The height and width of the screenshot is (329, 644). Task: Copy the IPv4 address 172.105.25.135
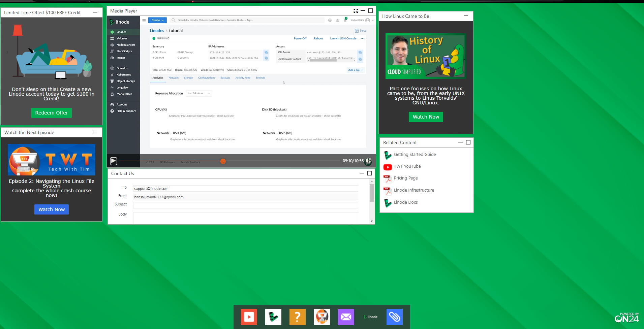click(x=266, y=52)
